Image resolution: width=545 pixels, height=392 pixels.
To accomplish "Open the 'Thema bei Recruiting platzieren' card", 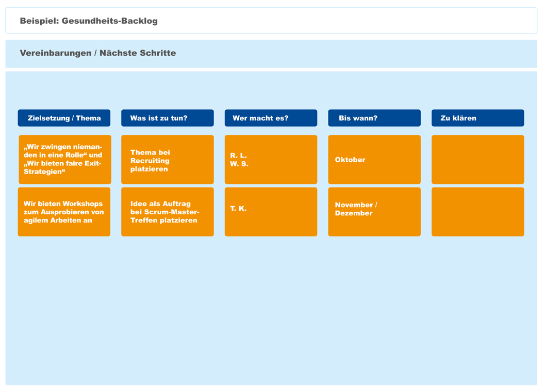I will click(168, 159).
